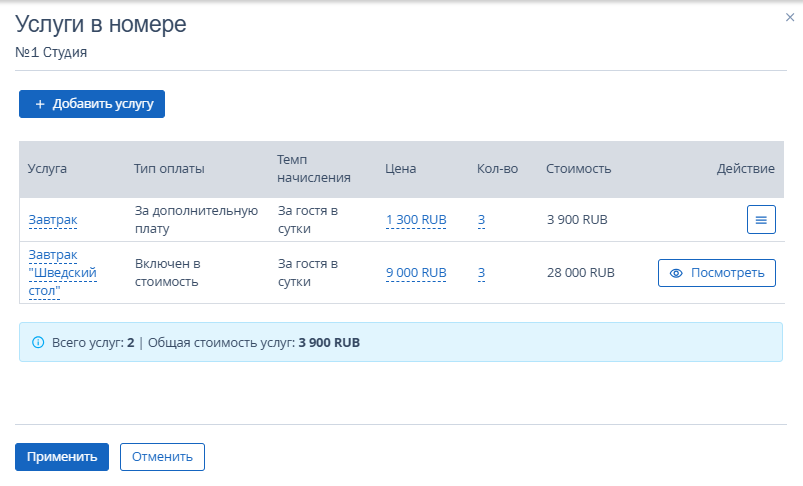Change quantity 3 in the Завтрак row
This screenshot has height=486, width=803.
(x=481, y=220)
